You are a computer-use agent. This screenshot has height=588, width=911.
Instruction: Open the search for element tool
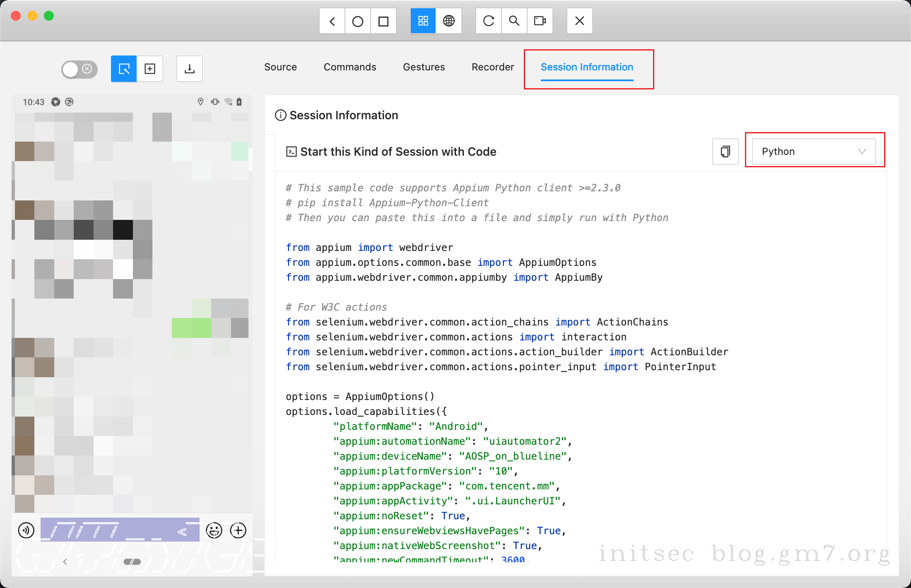pyautogui.click(x=514, y=21)
